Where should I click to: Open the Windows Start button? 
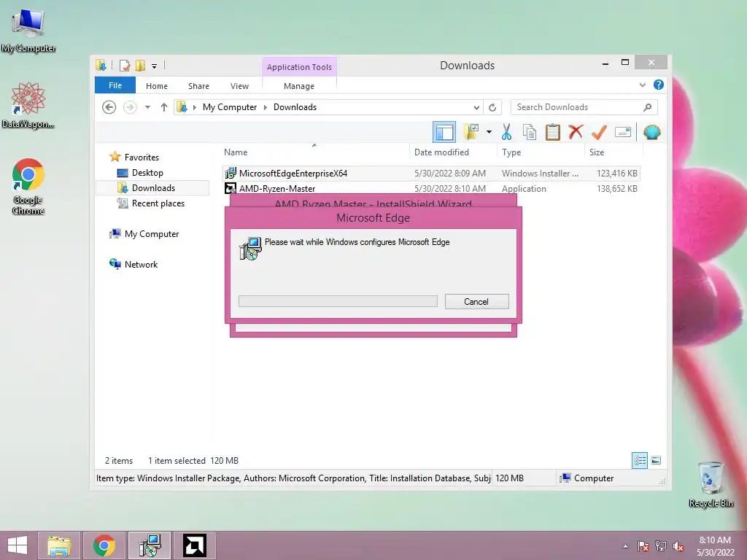(18, 545)
